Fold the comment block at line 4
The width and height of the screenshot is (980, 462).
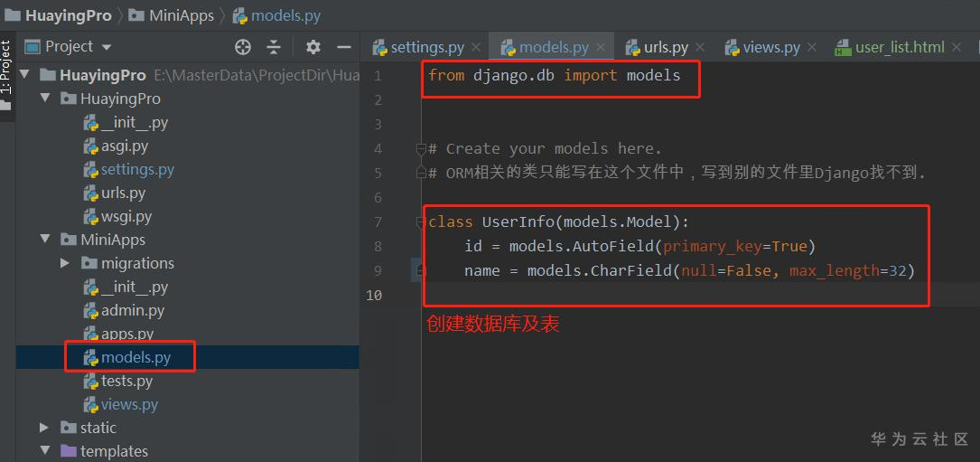(421, 149)
